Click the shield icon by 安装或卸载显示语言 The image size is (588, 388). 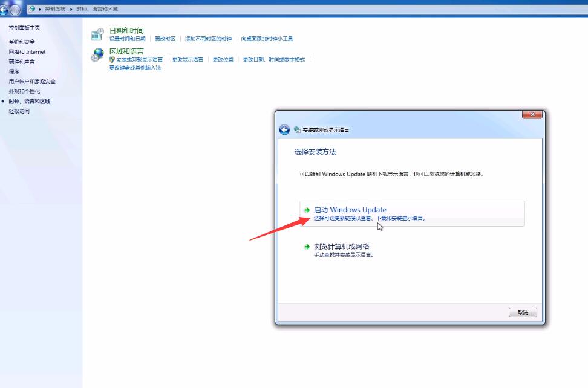pos(112,59)
